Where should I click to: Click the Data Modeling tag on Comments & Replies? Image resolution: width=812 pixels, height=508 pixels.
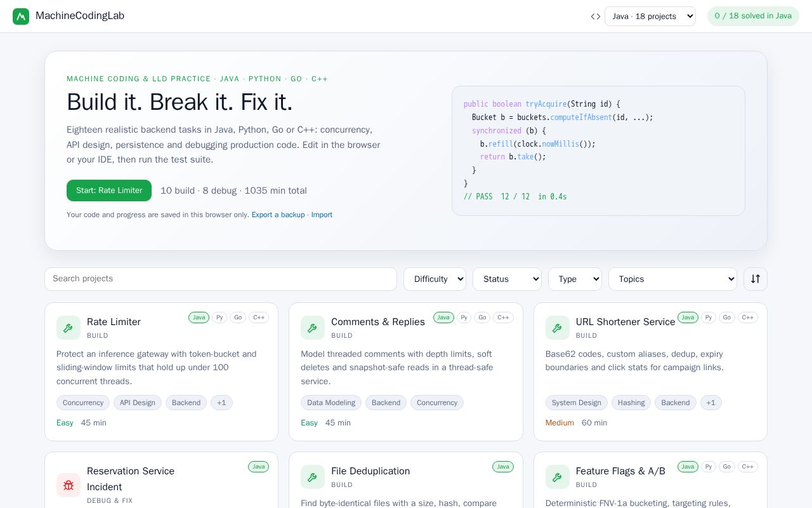pos(331,403)
